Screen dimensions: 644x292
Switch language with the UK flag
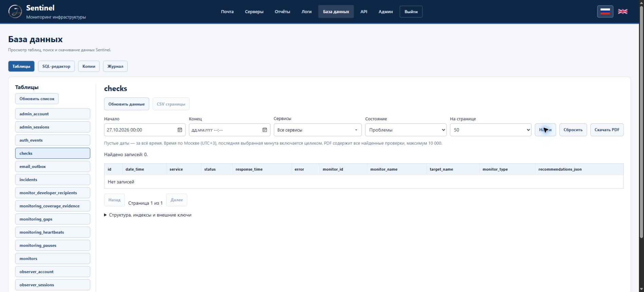[x=623, y=12]
